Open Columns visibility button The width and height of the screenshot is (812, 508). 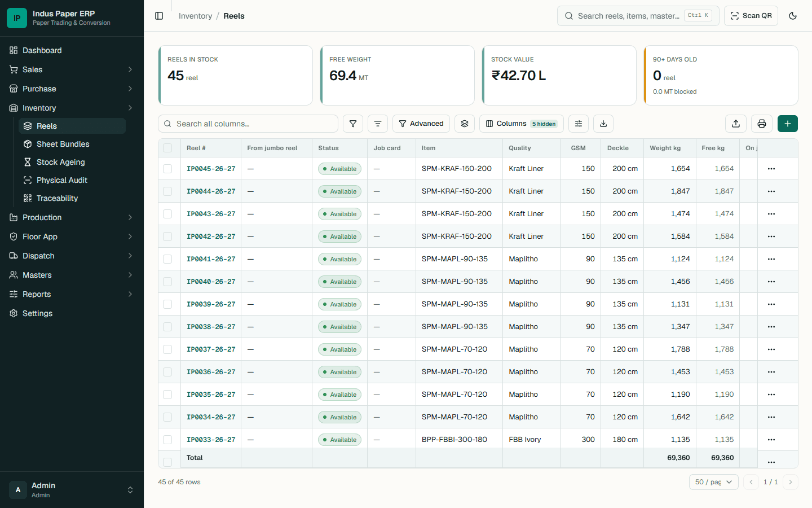(x=522, y=124)
